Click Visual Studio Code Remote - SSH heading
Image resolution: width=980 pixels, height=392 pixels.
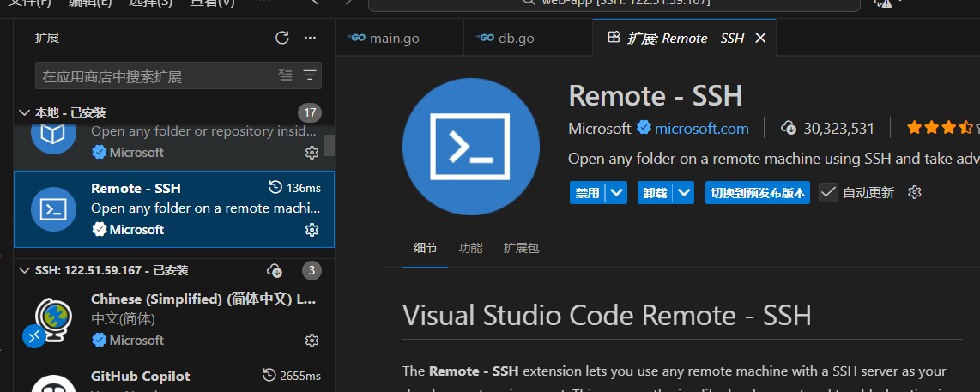click(607, 315)
